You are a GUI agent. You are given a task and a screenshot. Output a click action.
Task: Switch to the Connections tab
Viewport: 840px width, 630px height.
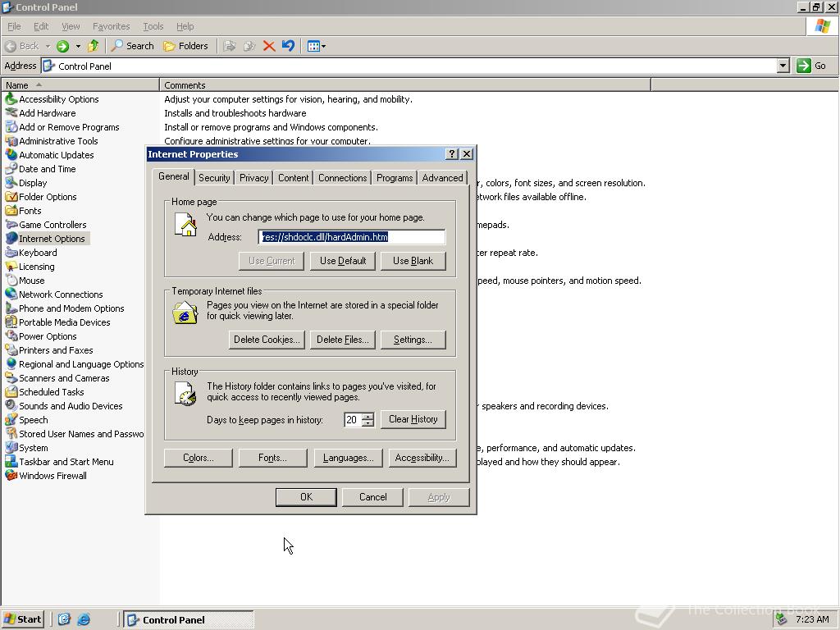pos(342,178)
